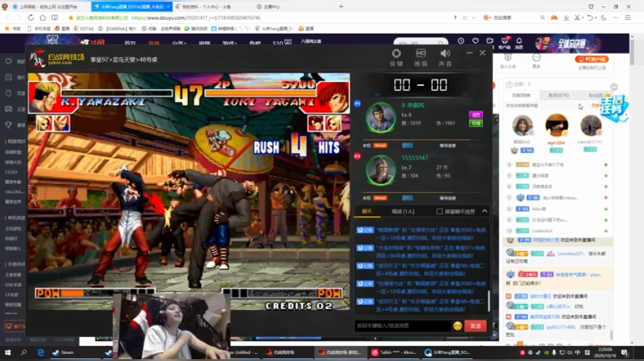Click the heart icon in Douyu left sidebar
The image size is (644, 361).
tap(8, 61)
